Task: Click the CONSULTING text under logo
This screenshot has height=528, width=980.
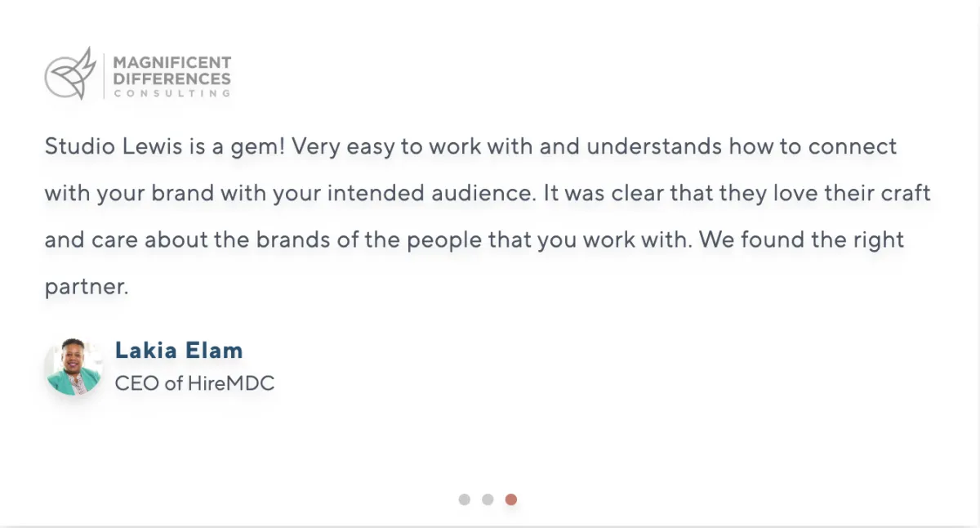Action: 172,93
